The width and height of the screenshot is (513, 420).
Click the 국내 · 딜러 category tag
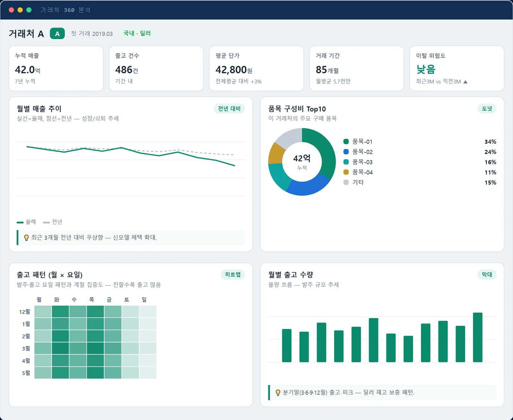pos(137,33)
